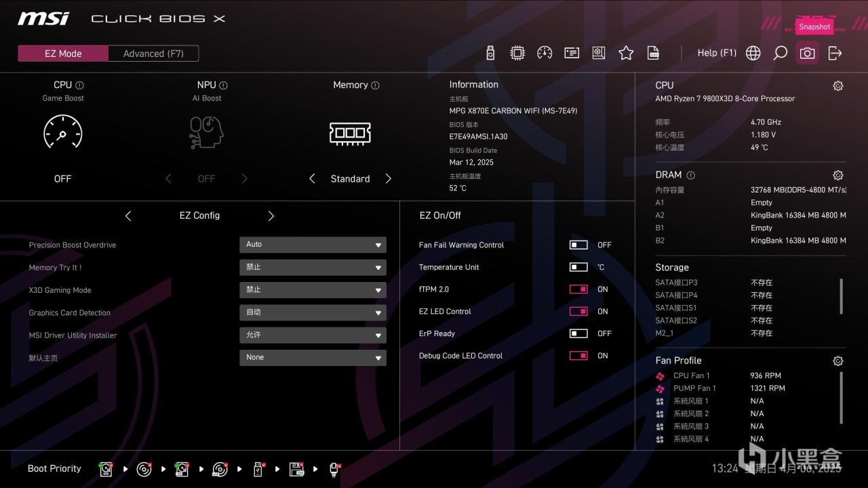The height and width of the screenshot is (488, 868).
Task: Click the PUMP Fan 1 fan icon
Action: 660,388
